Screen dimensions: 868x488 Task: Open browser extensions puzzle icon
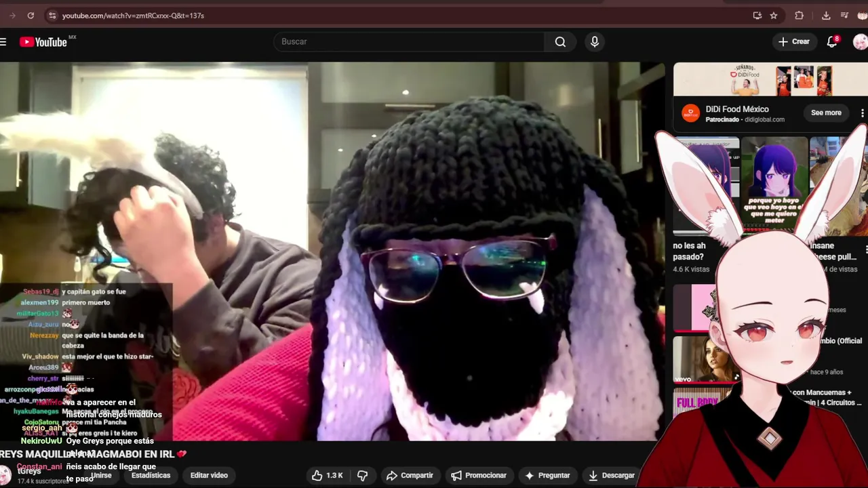pos(800,15)
